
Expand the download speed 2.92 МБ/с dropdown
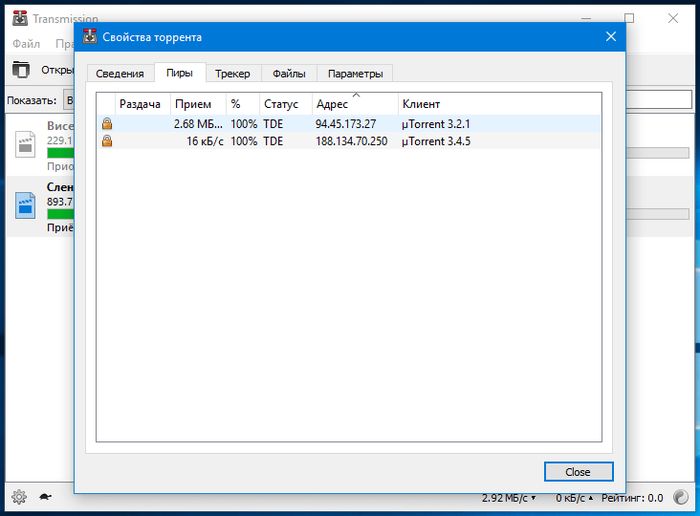tap(509, 497)
